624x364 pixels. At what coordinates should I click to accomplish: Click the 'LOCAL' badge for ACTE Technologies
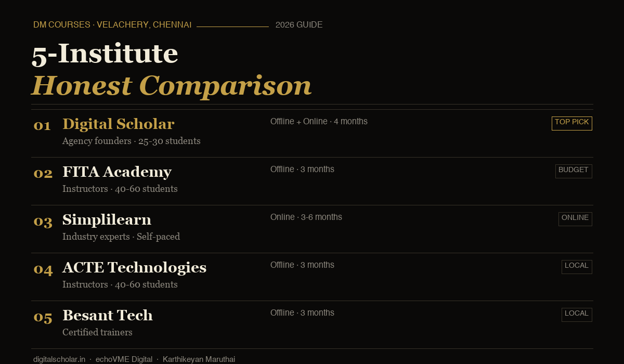(577, 267)
